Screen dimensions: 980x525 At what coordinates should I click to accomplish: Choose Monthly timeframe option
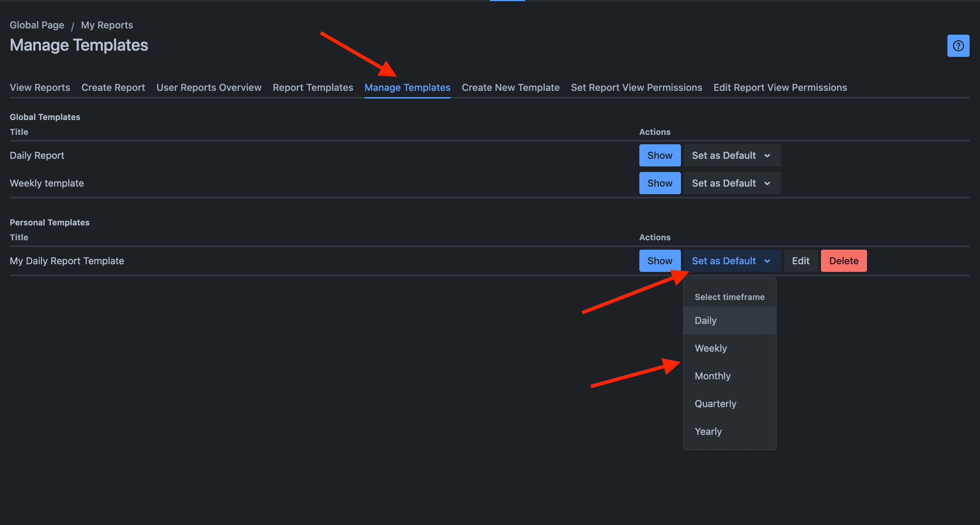730,376
